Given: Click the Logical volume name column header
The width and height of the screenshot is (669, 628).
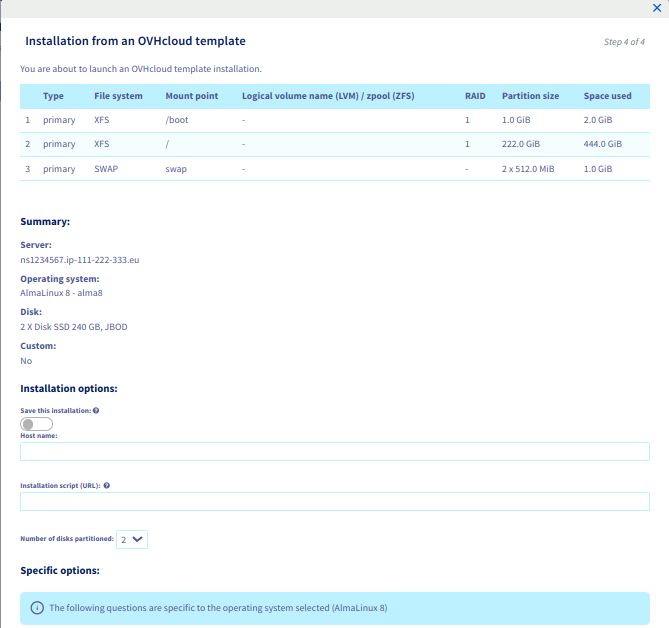Looking at the screenshot, I should tap(328, 96).
